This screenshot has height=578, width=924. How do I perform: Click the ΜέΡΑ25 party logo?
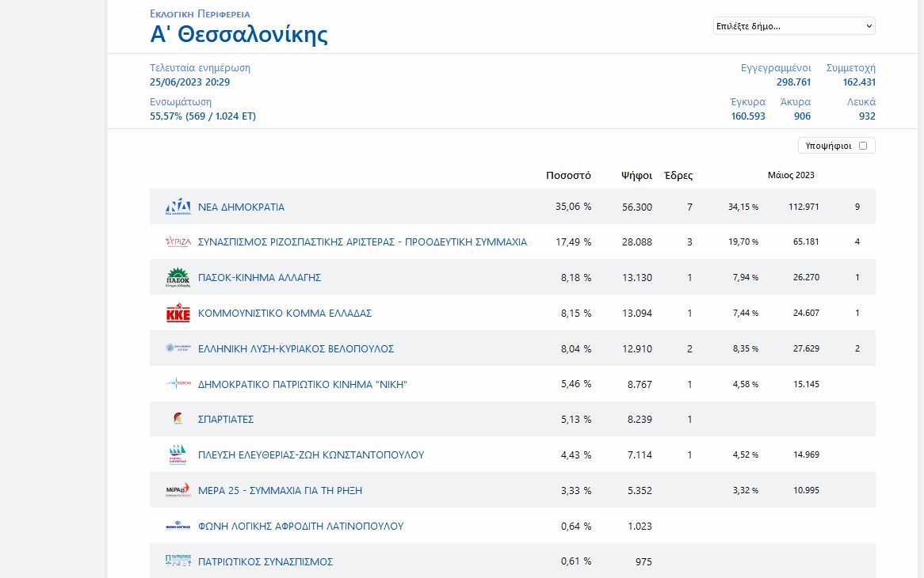(x=178, y=490)
